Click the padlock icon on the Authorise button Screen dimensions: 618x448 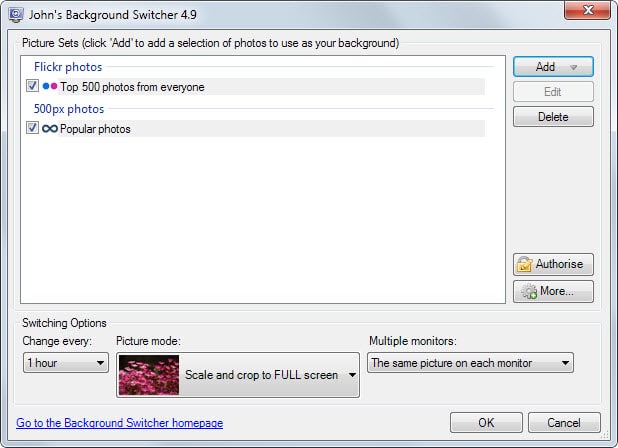525,264
